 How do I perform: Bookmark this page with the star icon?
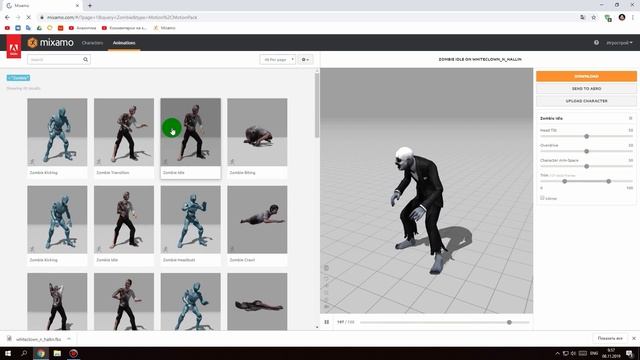594,18
